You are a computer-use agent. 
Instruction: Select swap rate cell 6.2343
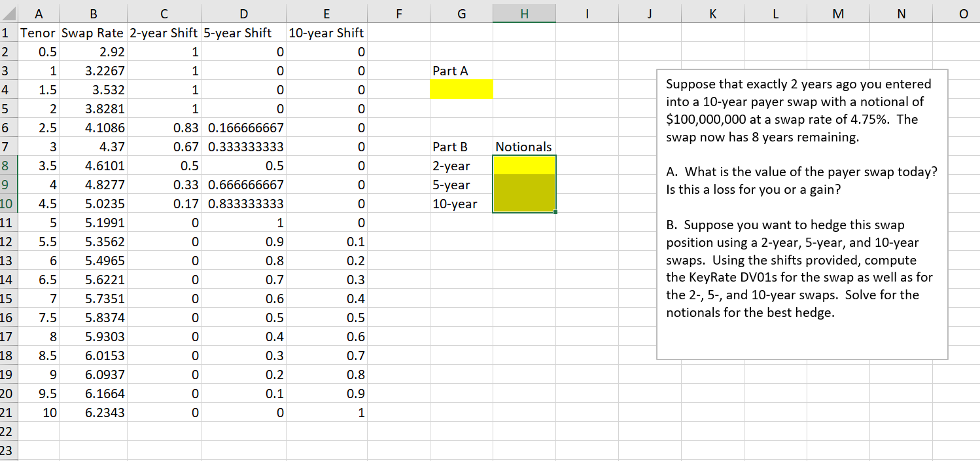pyautogui.click(x=94, y=413)
